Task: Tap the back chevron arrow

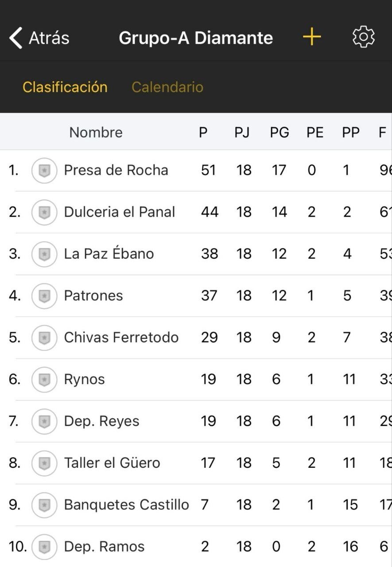Action: coord(16,38)
